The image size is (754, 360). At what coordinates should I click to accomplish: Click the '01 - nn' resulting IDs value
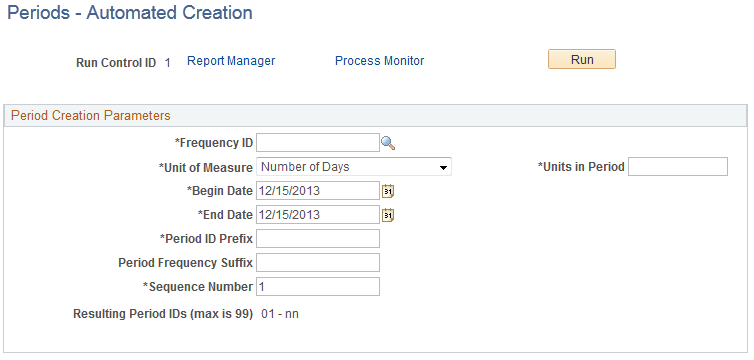pos(280,314)
